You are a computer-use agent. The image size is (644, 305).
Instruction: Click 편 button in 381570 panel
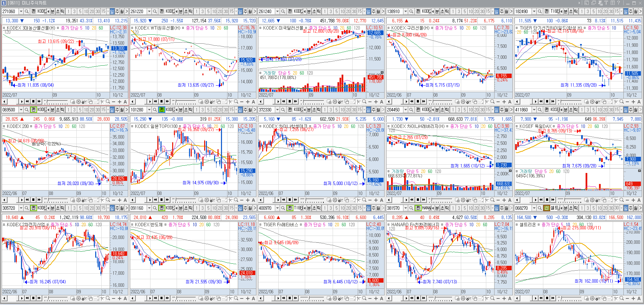pyautogui.click(x=418, y=208)
